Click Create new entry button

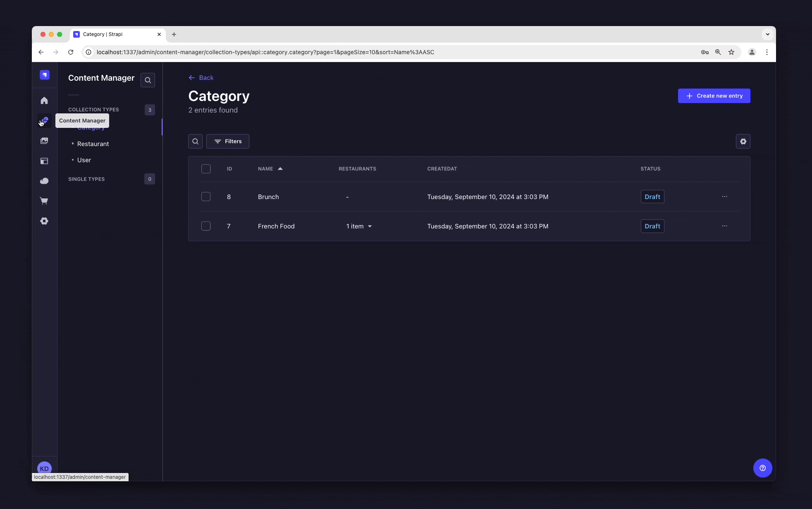(714, 96)
